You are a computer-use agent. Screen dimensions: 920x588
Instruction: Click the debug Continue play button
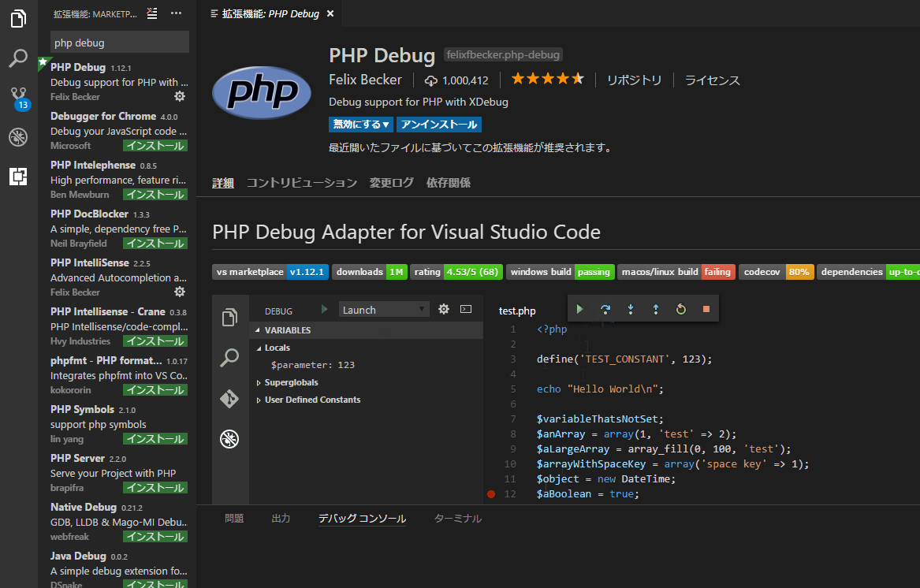coord(579,309)
